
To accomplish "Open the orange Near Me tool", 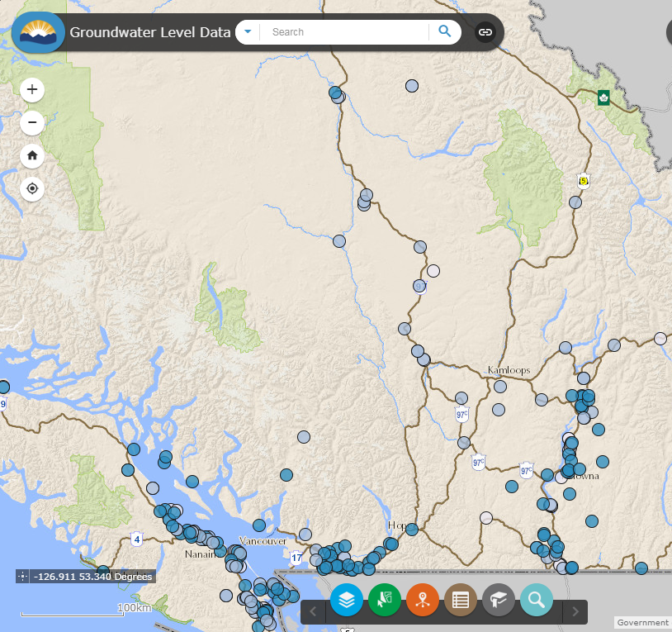I will 423,601.
